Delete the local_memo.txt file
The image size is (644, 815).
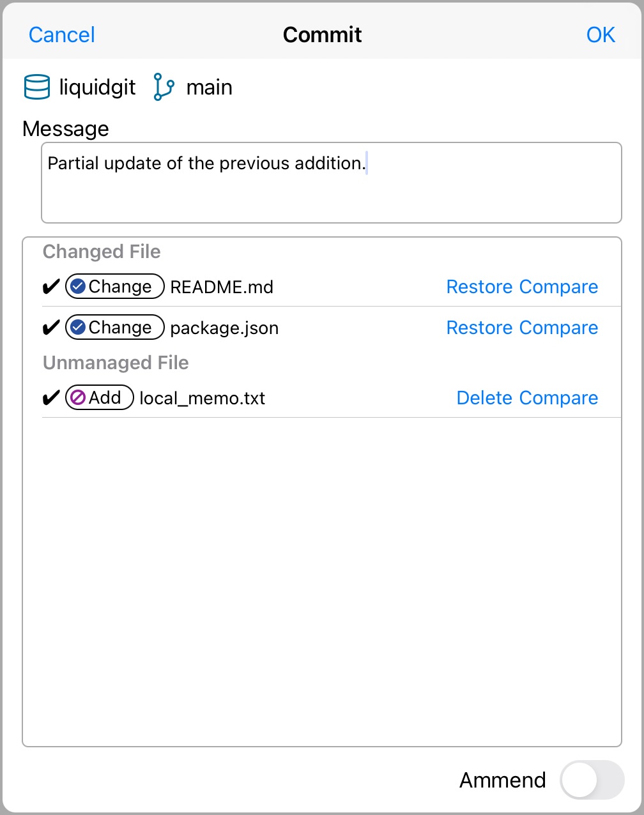click(484, 399)
